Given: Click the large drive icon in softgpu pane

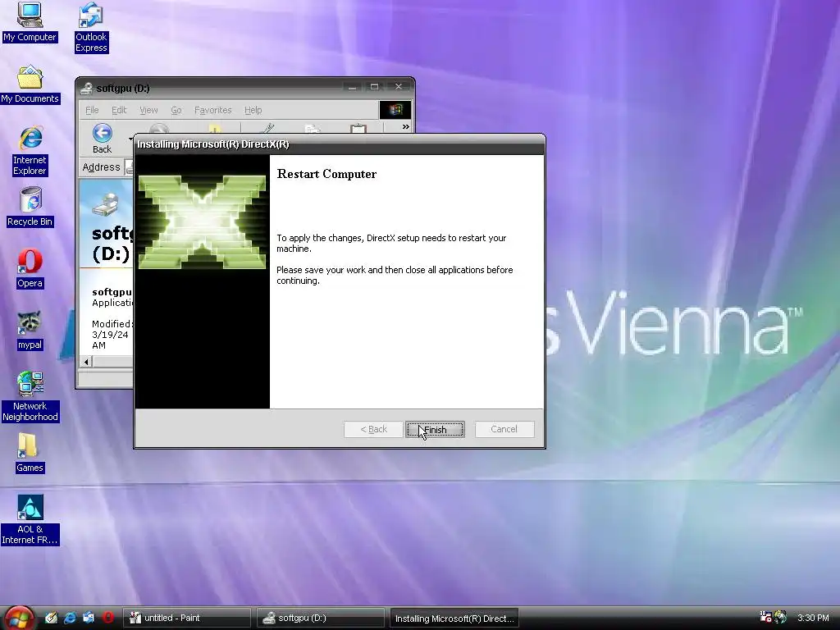Looking at the screenshot, I should (105, 204).
